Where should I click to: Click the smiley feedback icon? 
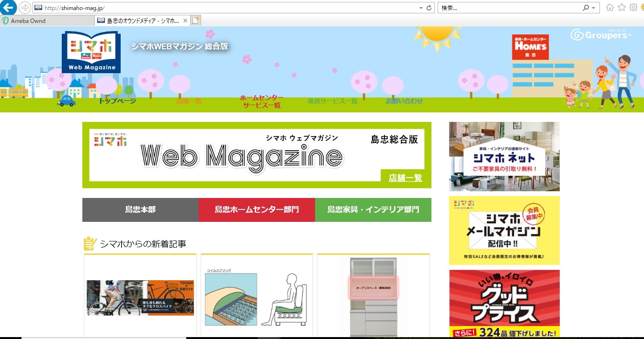642,8
